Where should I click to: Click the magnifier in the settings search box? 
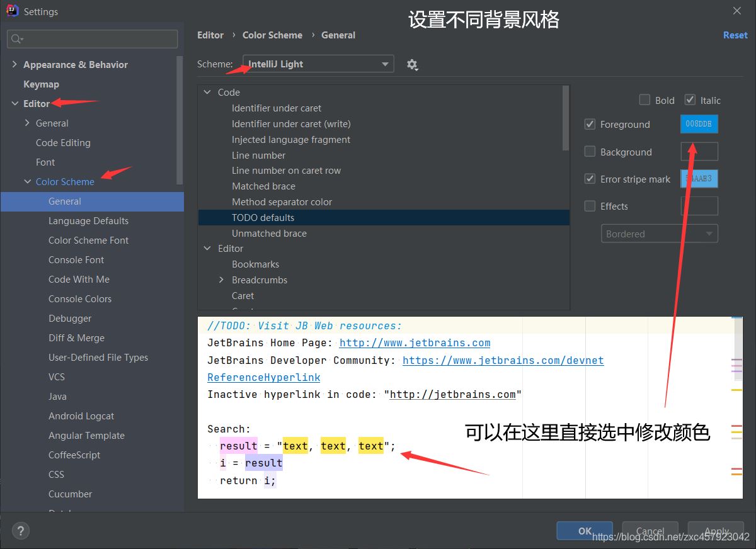click(x=14, y=38)
